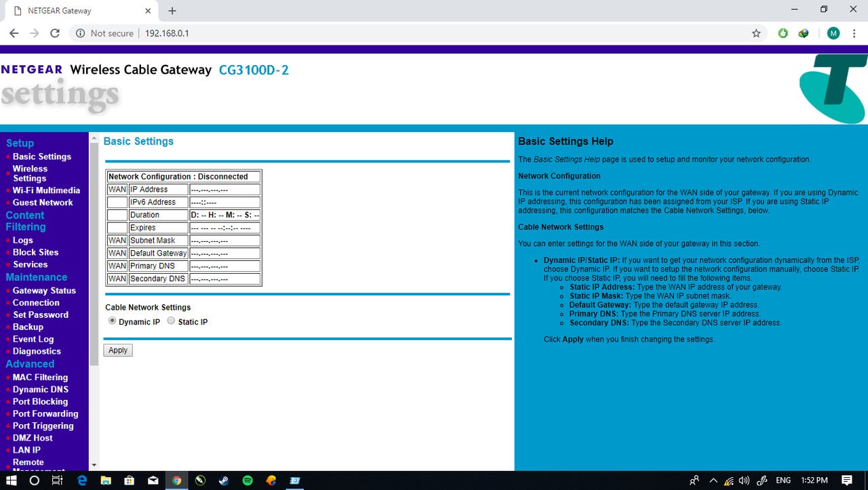Open the orange bird app on taskbar

click(271, 480)
